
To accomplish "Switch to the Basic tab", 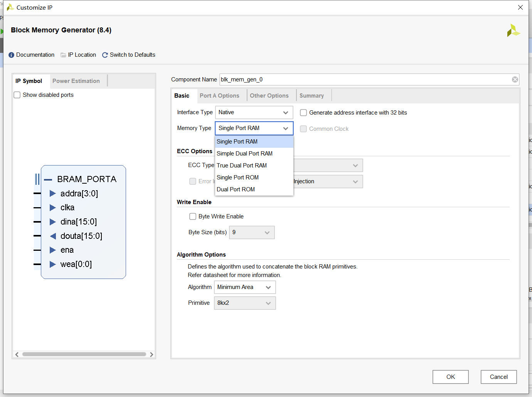I will [182, 96].
